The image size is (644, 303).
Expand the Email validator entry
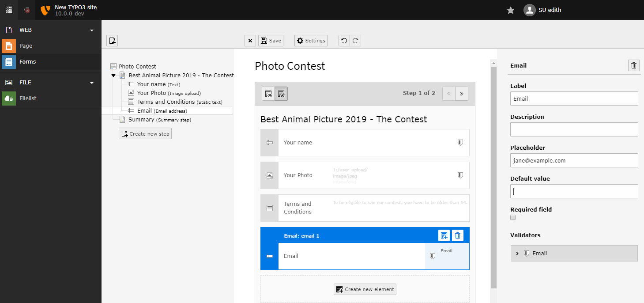click(517, 253)
